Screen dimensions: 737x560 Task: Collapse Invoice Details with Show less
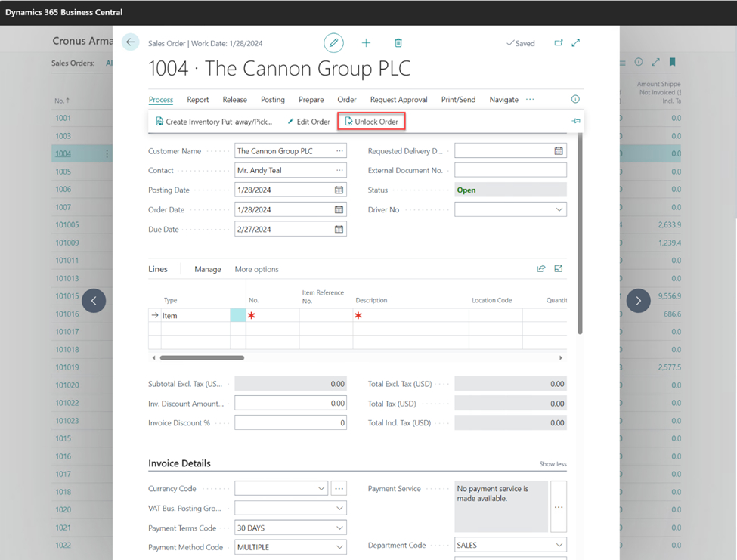553,464
